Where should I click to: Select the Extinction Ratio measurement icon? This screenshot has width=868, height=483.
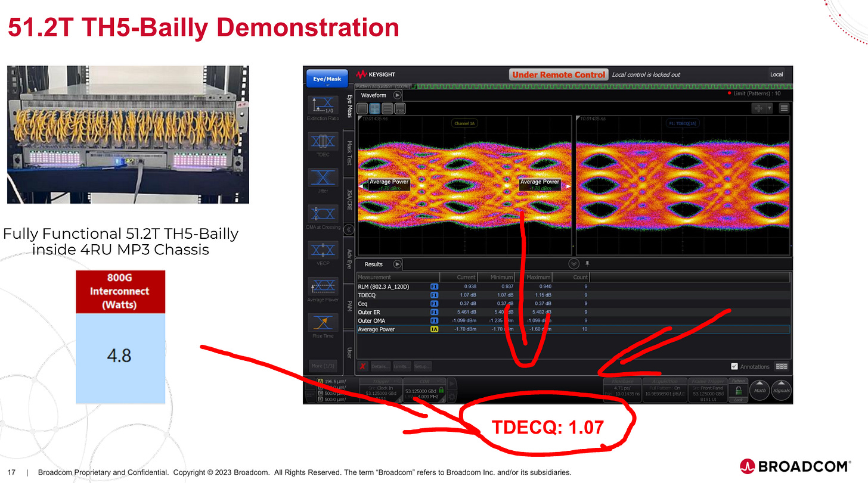tap(323, 106)
